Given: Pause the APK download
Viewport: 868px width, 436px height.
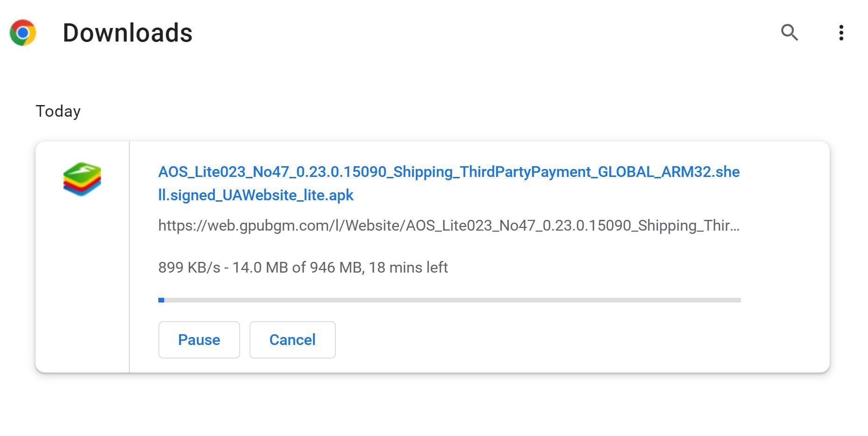Looking at the screenshot, I should pyautogui.click(x=199, y=340).
